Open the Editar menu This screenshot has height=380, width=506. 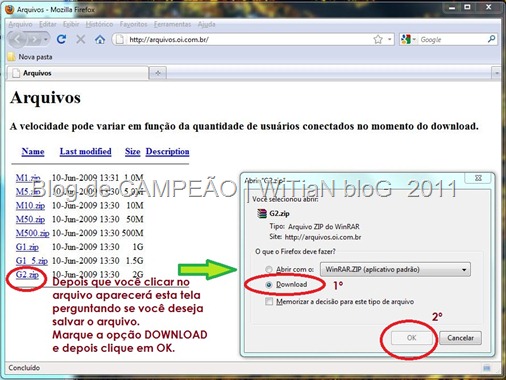click(x=48, y=24)
